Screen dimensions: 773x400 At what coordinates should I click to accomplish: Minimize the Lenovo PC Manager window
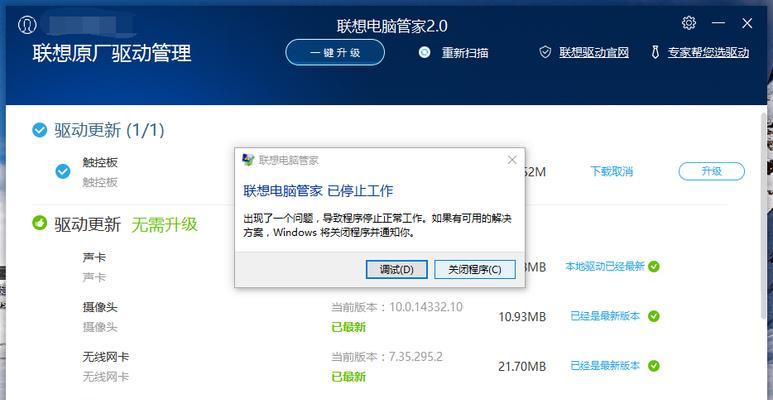click(x=718, y=23)
